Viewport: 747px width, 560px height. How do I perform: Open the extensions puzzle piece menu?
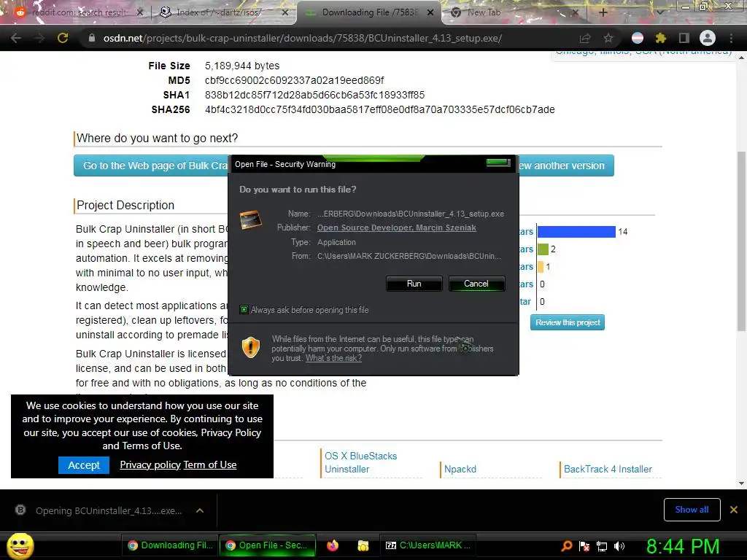click(x=661, y=38)
